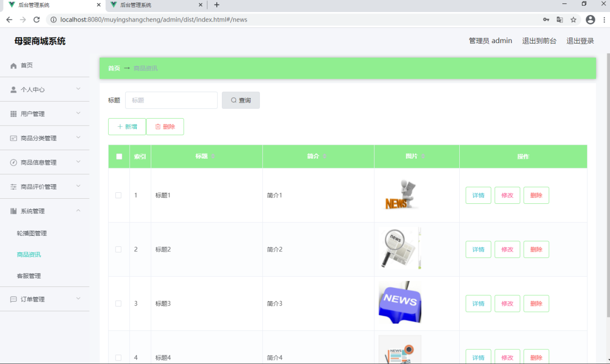Viewport: 610px width, 364px height.
Task: Expand the 个人中心 menu chevron
Action: (78, 89)
